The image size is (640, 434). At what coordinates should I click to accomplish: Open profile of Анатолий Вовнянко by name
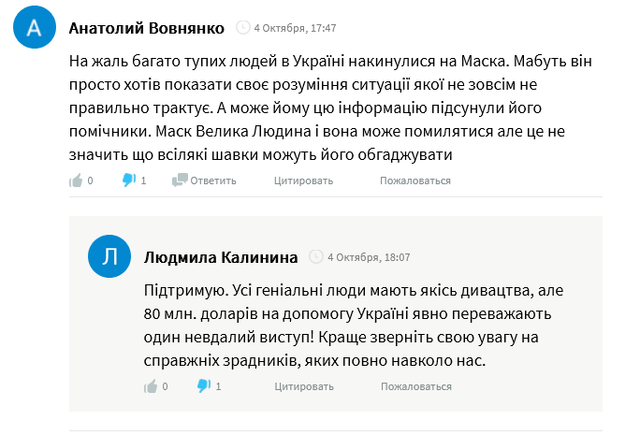[147, 28]
